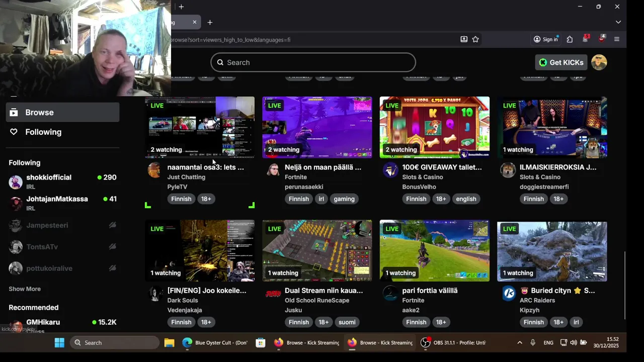Open the Browse section in sidebar
Image resolution: width=644 pixels, height=362 pixels.
pos(62,112)
